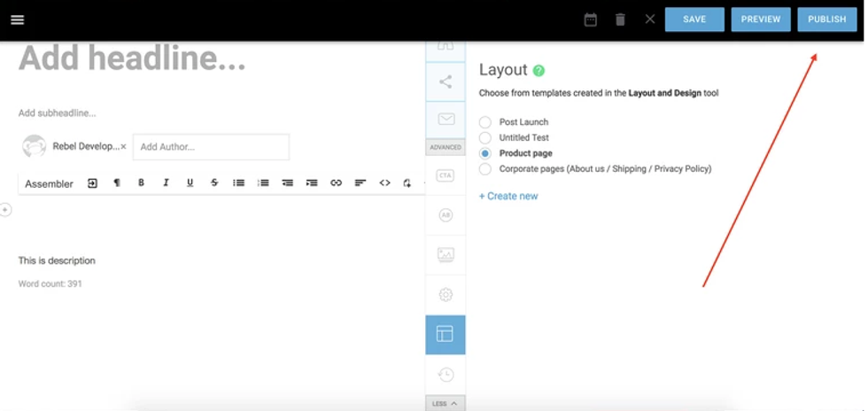This screenshot has width=868, height=411.
Task: Click the + Create new link
Action: coord(508,197)
